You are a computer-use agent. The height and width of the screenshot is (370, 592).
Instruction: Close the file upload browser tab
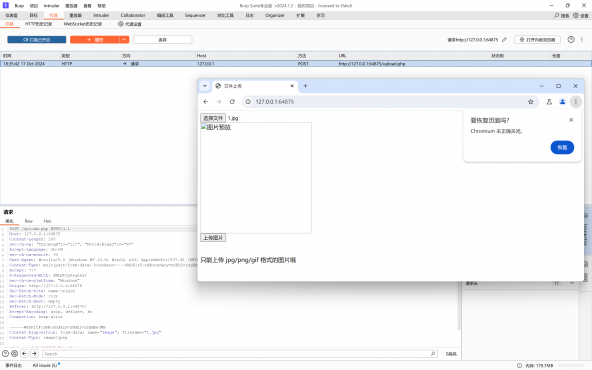[292, 86]
